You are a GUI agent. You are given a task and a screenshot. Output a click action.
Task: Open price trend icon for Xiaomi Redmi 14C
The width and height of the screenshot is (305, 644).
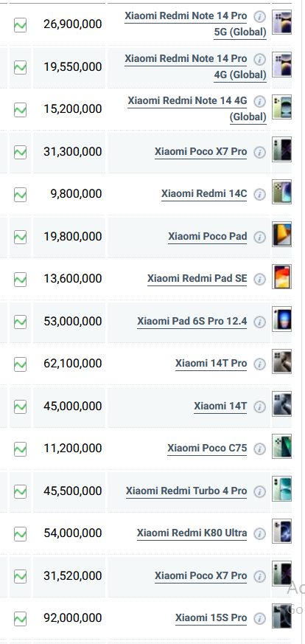coord(20,194)
